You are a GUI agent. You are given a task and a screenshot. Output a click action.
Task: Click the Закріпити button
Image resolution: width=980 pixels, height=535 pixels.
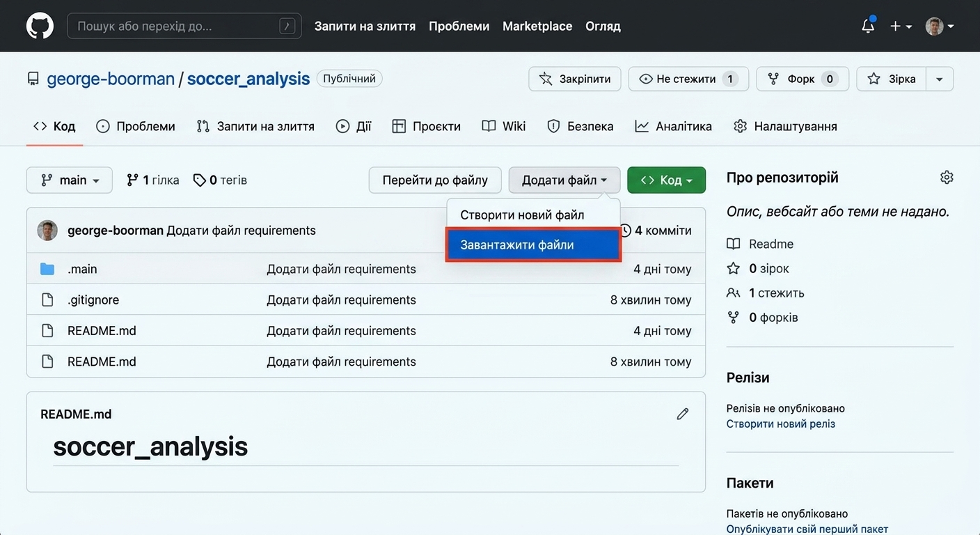pyautogui.click(x=575, y=79)
